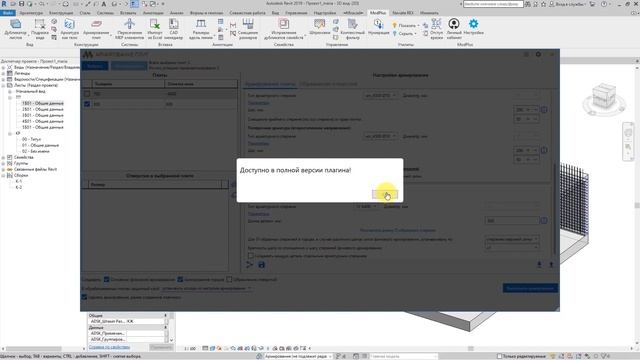Image resolution: width=640 pixels, height=360 pixels.
Task: Click the ADSK_Штамп Раз... property value field
Action: click(144, 322)
